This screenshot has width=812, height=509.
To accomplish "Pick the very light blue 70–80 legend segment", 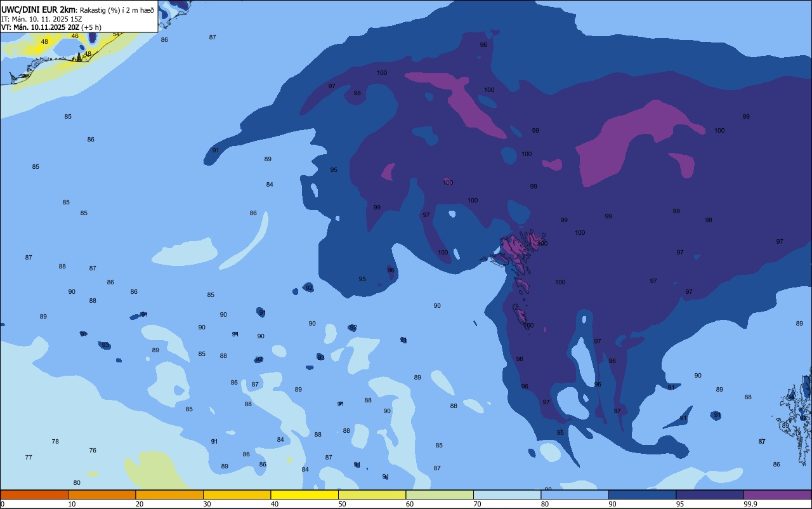I will [x=507, y=494].
